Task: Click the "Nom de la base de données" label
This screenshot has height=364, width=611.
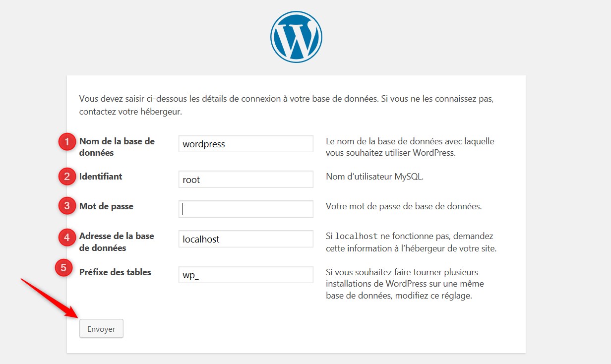Action: [x=117, y=147]
